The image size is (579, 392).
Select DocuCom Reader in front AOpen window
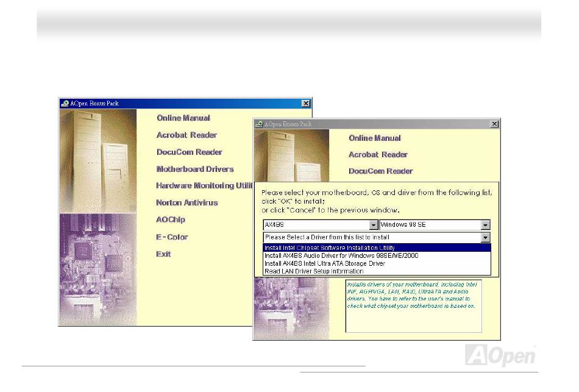pos(380,171)
